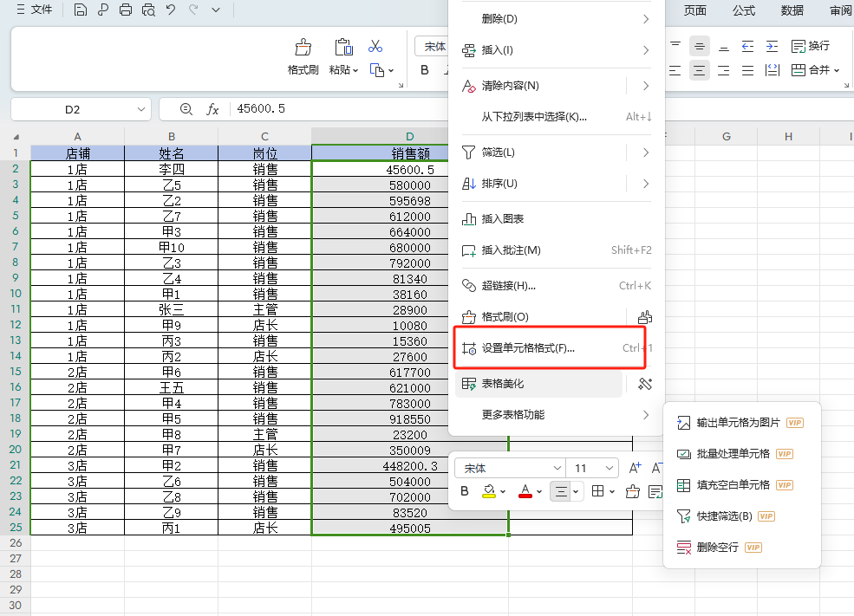Viewport: 854px width, 616px height.
Task: Click the increase indent icon in the ribbon
Action: (x=773, y=46)
